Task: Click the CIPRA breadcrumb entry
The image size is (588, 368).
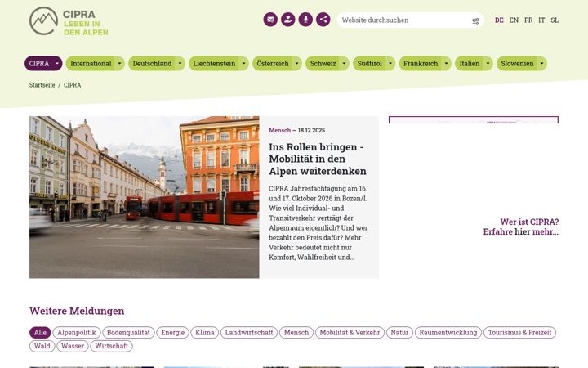Action: tap(73, 85)
